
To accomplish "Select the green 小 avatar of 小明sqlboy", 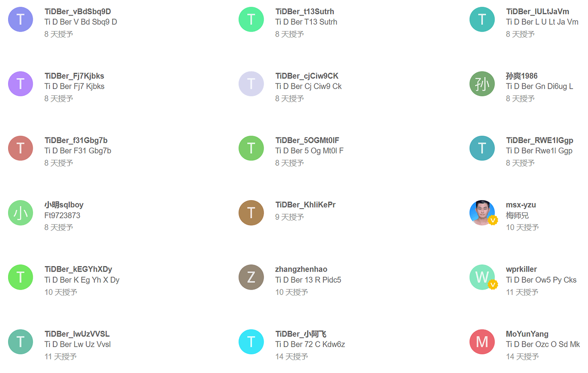I will point(20,213).
